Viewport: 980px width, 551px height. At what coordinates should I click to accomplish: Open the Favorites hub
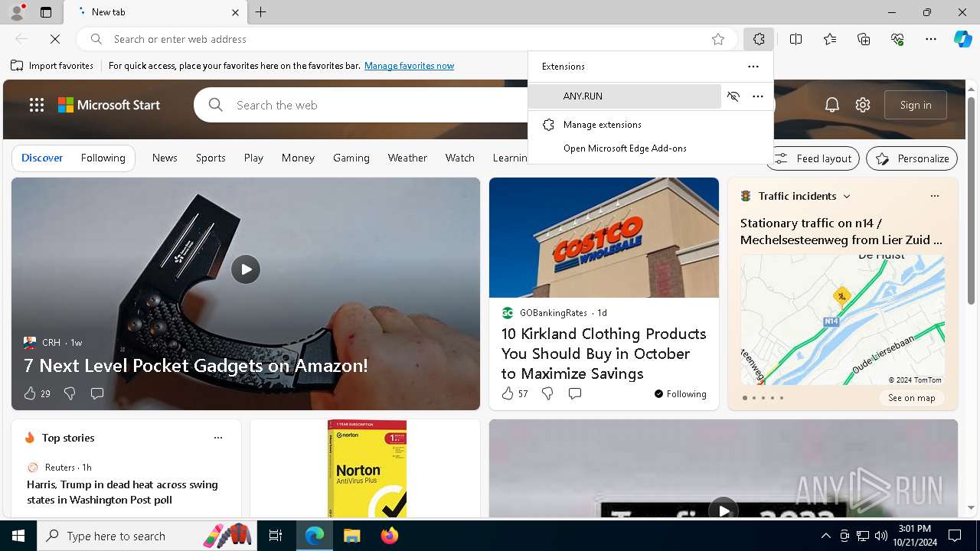830,39
